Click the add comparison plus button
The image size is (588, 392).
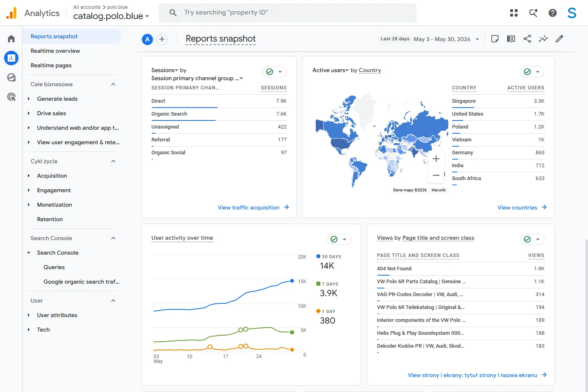162,39
